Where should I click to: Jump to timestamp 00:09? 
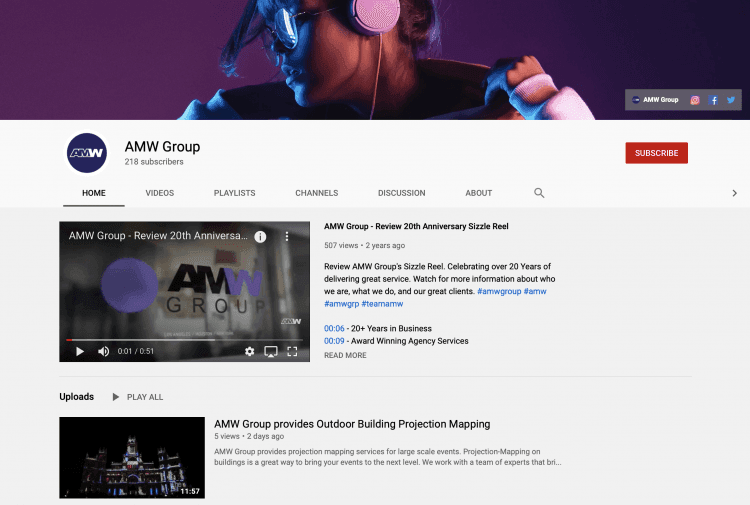point(334,341)
